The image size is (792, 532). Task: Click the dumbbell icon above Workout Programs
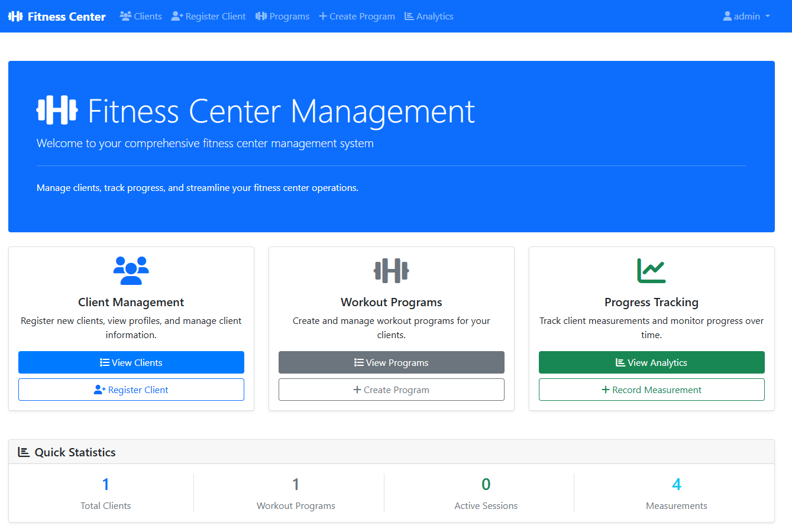coord(392,271)
